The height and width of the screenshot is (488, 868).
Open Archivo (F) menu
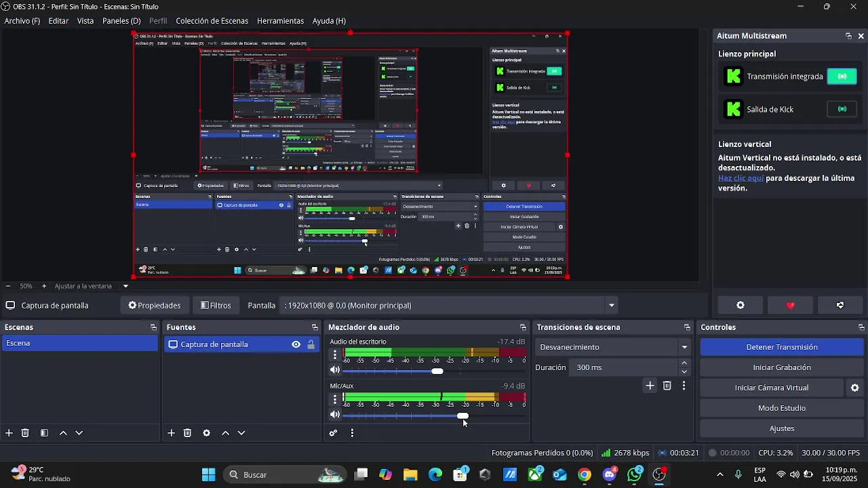22,21
